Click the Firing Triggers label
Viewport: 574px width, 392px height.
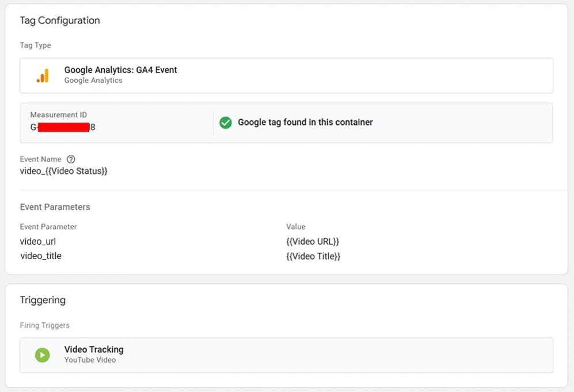tap(44, 325)
